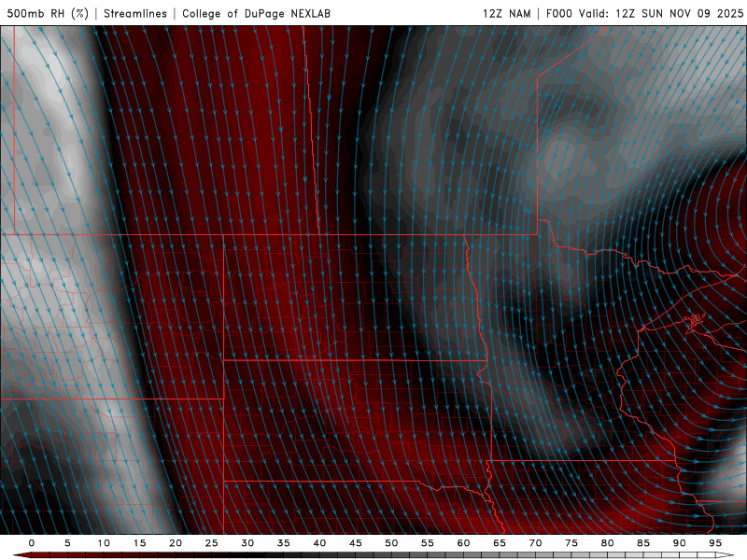Screen dimensions: 747x560
Task: Click the colorbar tick label "10"
Action: click(104, 543)
